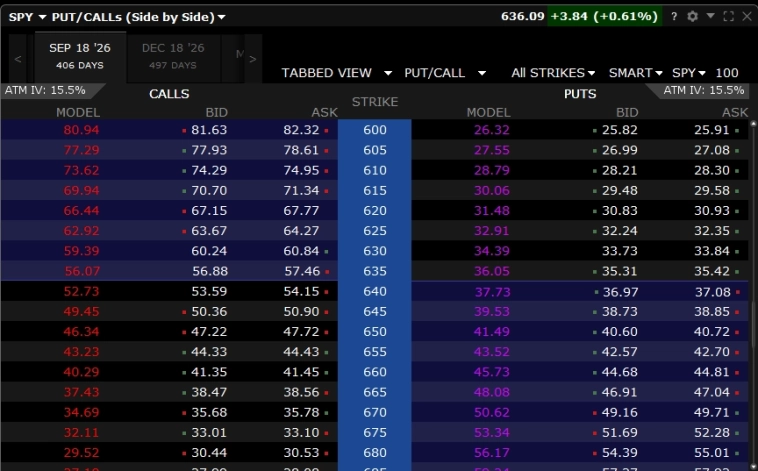Click the red tick indicator beside call bid 81.63
Image resolution: width=758 pixels, height=471 pixels.
(184, 130)
